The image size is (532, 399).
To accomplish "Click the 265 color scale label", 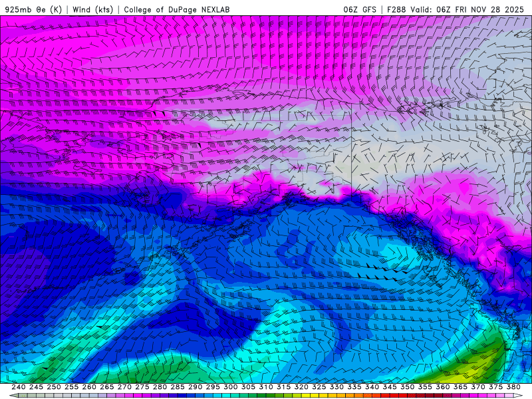I will pos(106,387).
